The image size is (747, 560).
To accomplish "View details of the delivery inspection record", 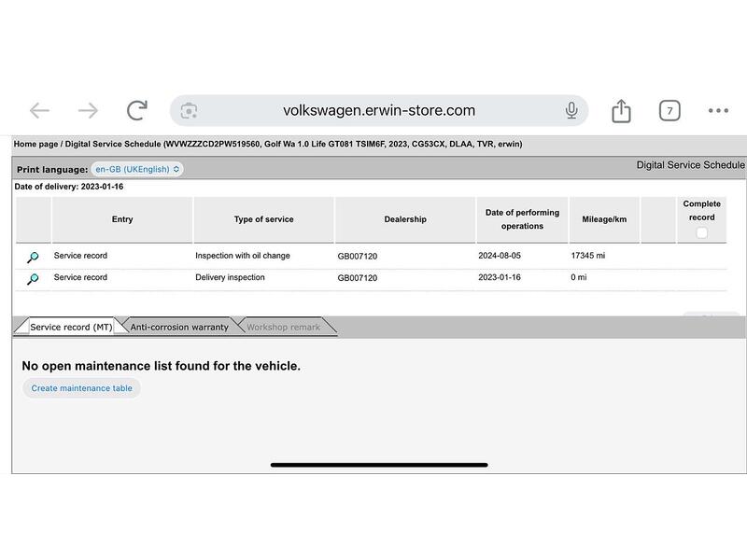I will click(33, 278).
